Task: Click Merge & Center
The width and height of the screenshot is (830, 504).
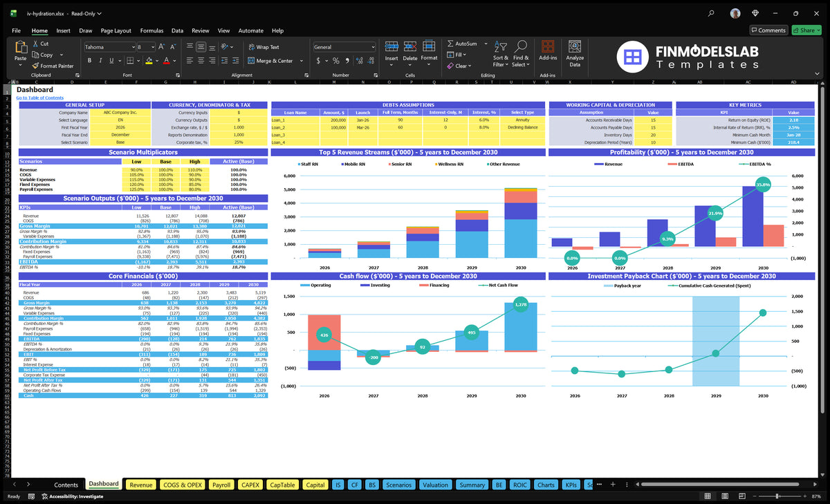Action: (270, 61)
